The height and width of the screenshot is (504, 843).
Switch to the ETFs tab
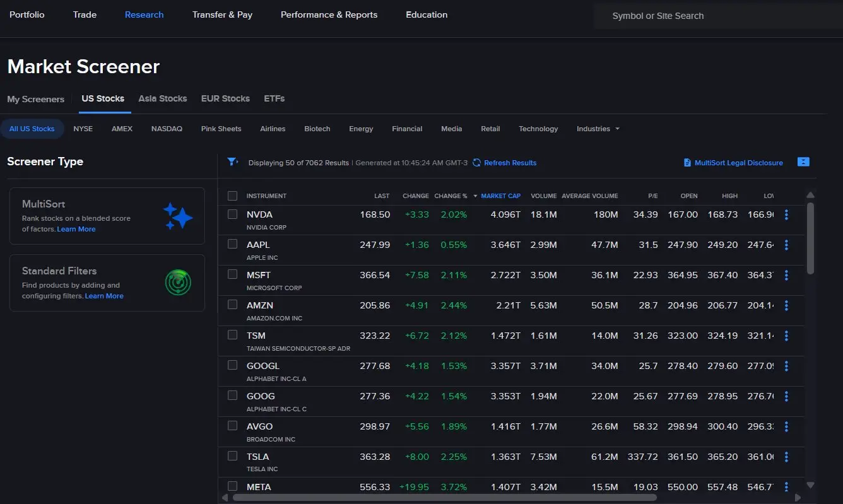click(x=274, y=98)
